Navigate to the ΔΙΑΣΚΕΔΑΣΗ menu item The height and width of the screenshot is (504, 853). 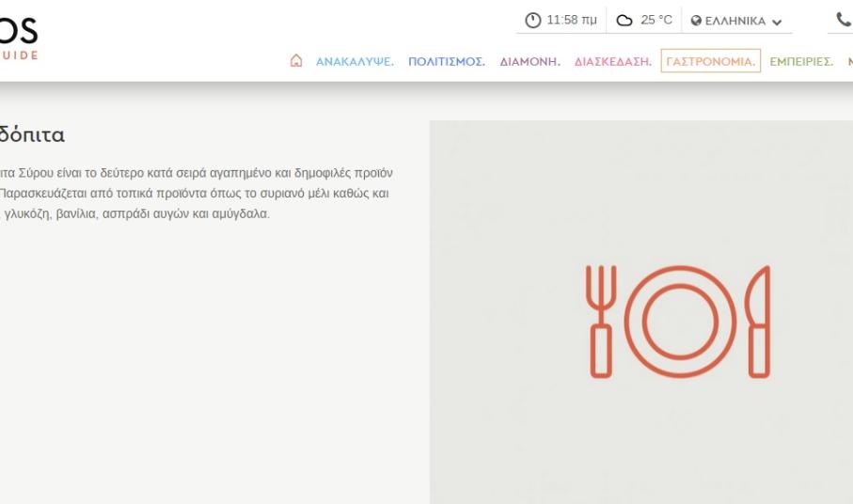(612, 62)
